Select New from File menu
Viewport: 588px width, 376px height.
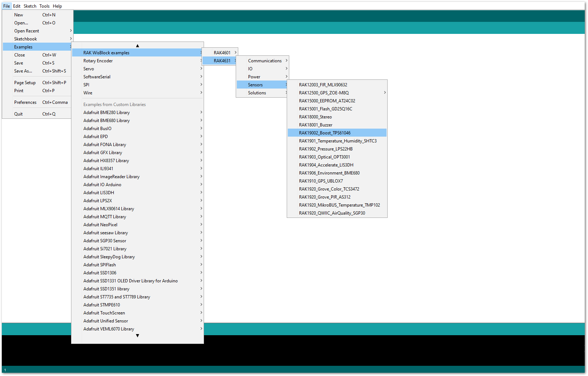point(38,15)
